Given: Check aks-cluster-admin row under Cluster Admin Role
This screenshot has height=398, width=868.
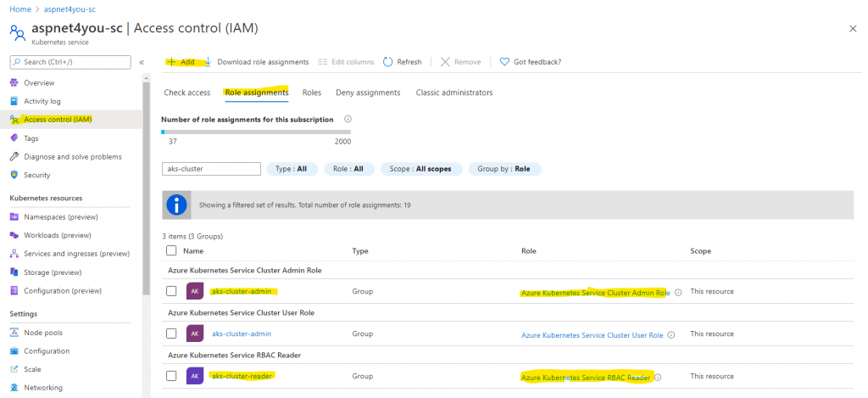Looking at the screenshot, I should pyautogui.click(x=171, y=291).
